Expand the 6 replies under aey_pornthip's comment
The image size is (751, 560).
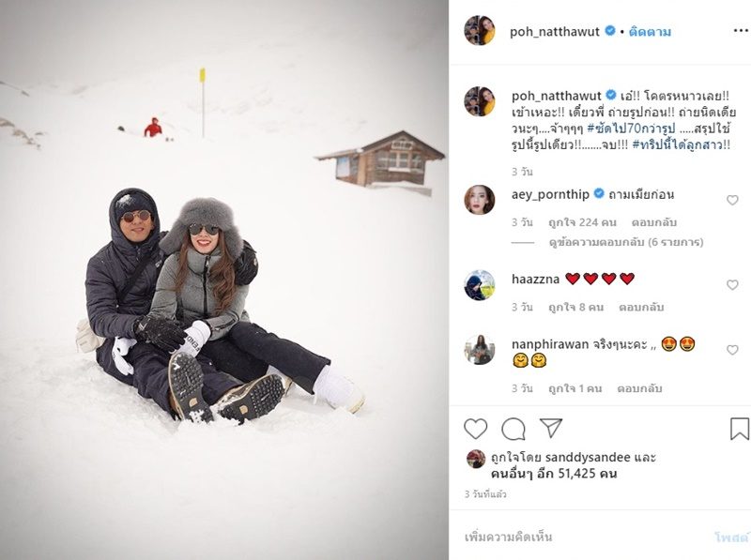[x=625, y=242]
